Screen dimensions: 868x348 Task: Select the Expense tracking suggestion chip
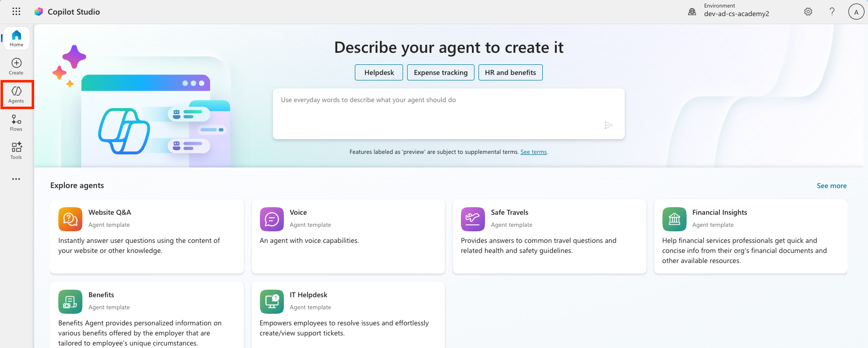pos(440,72)
